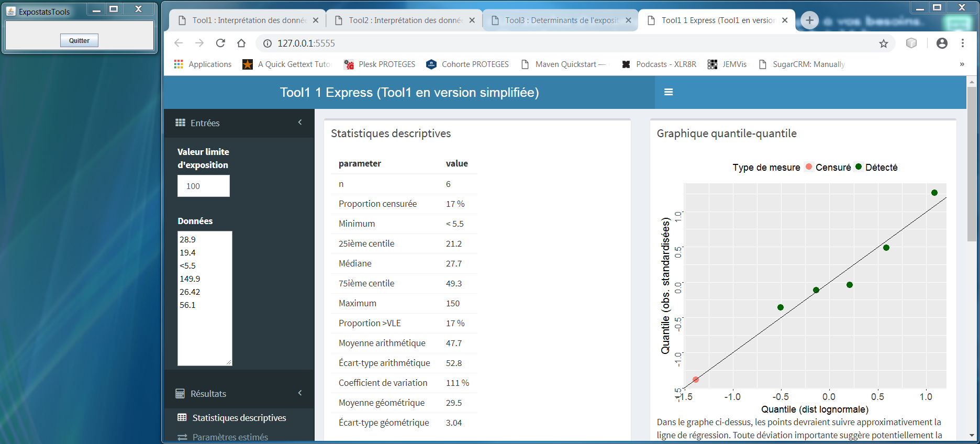The width and height of the screenshot is (980, 444).
Task: Open the Chrome three-dot menu
Action: point(963,43)
